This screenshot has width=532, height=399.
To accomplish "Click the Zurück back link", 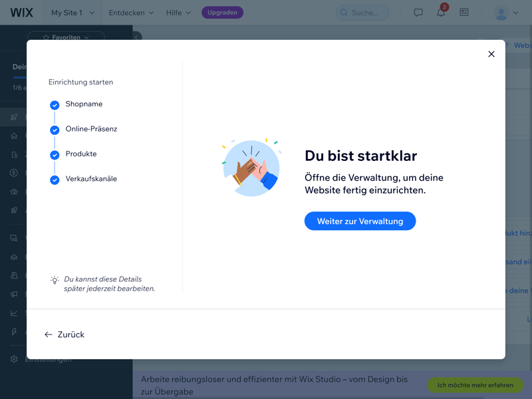I will 65,334.
